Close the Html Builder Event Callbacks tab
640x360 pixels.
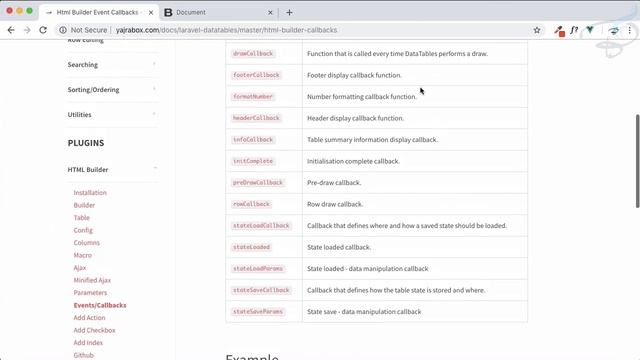pos(151,13)
